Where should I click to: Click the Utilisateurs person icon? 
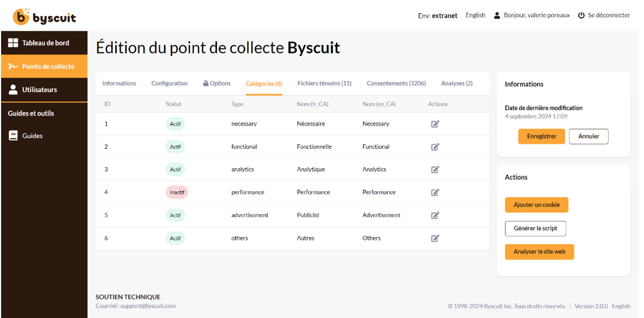pos(13,90)
